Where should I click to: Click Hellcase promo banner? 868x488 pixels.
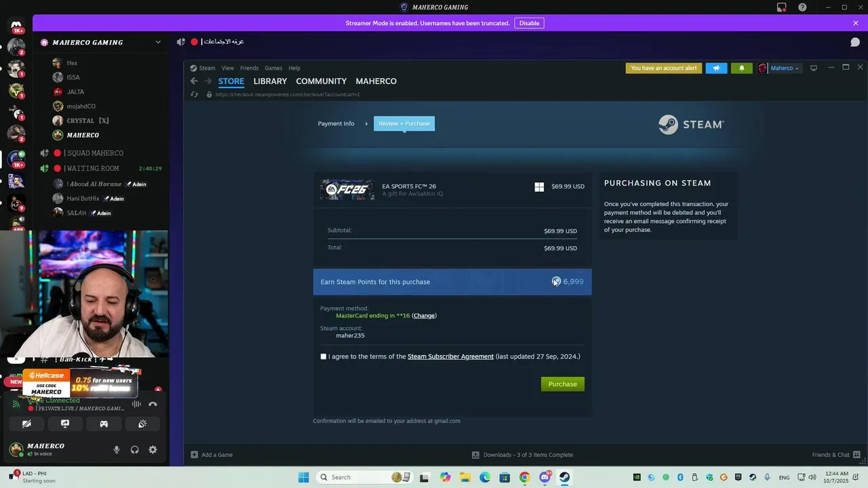pyautogui.click(x=81, y=383)
